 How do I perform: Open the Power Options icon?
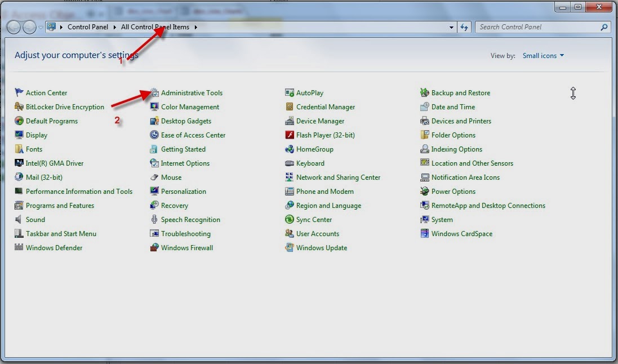424,191
